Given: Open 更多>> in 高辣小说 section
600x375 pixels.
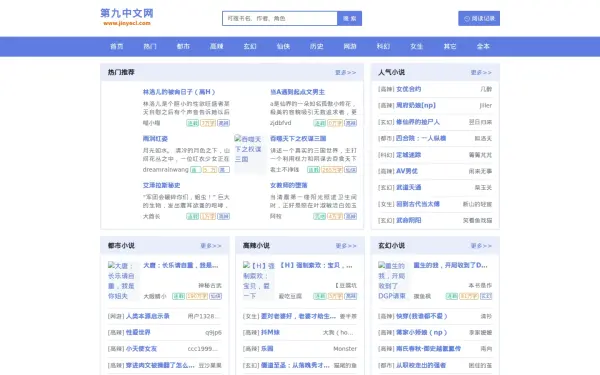Looking at the screenshot, I should point(346,246).
